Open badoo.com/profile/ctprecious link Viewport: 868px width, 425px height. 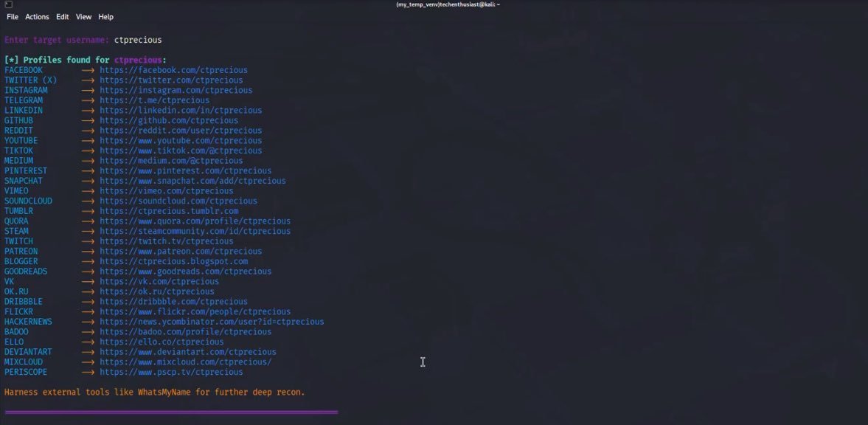click(185, 331)
